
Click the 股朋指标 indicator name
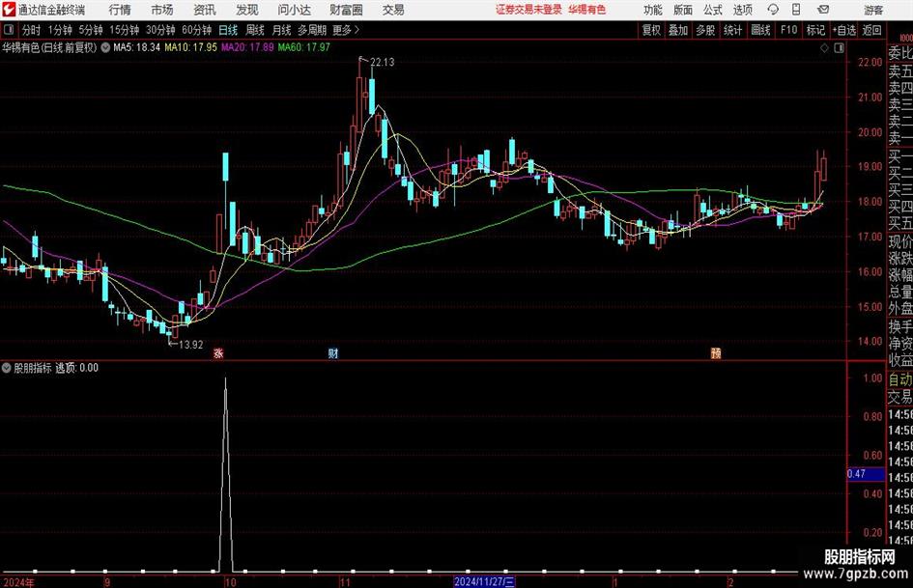click(x=33, y=368)
